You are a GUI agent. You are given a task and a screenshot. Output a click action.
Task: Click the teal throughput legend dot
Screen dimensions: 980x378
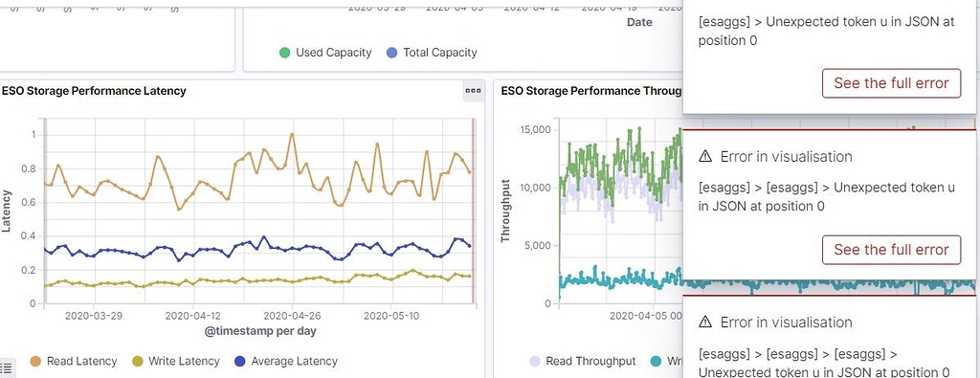pyautogui.click(x=656, y=361)
